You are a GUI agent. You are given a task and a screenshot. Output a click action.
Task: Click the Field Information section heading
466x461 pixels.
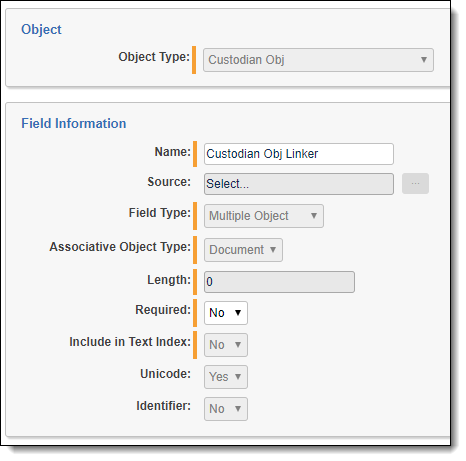coord(74,124)
